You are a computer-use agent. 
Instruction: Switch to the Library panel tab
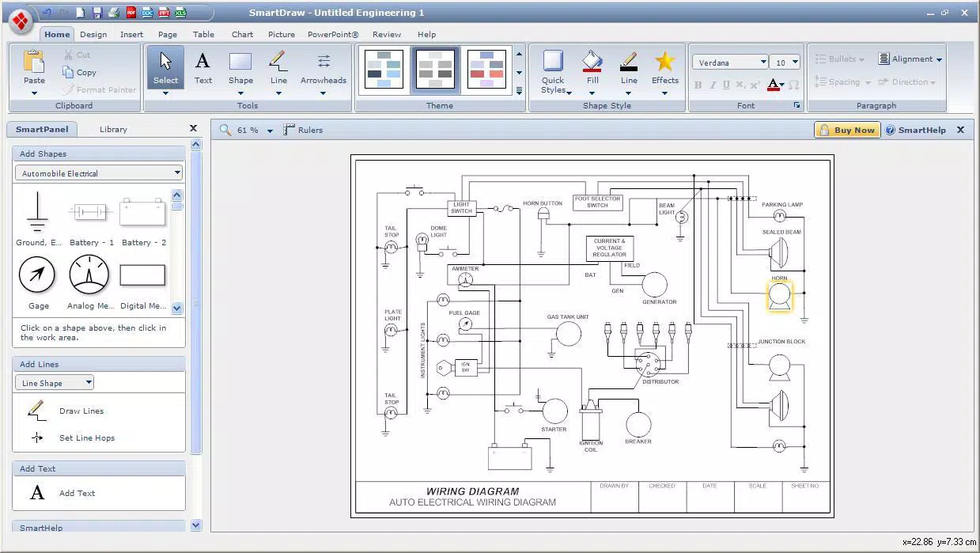pyautogui.click(x=113, y=129)
